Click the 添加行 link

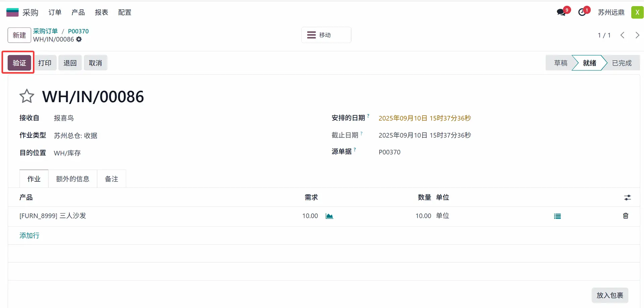[30, 236]
